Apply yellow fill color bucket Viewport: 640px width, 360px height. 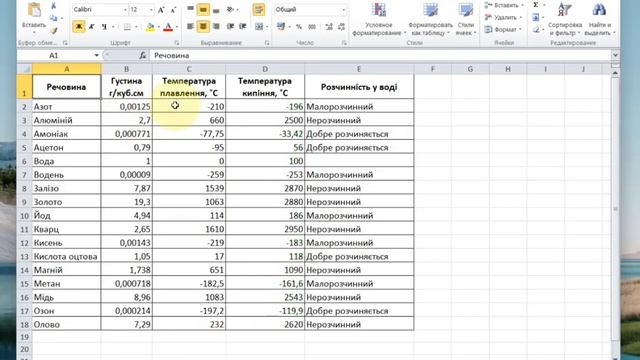click(150, 27)
